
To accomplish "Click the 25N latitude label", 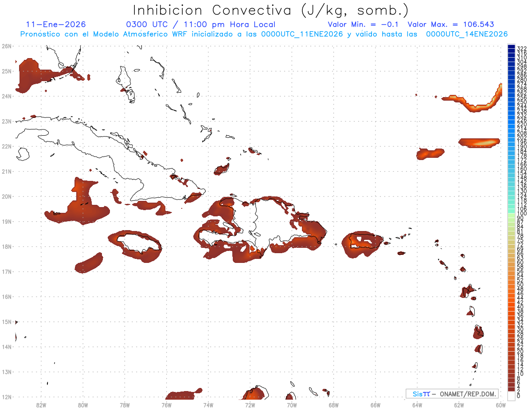I will point(6,71).
